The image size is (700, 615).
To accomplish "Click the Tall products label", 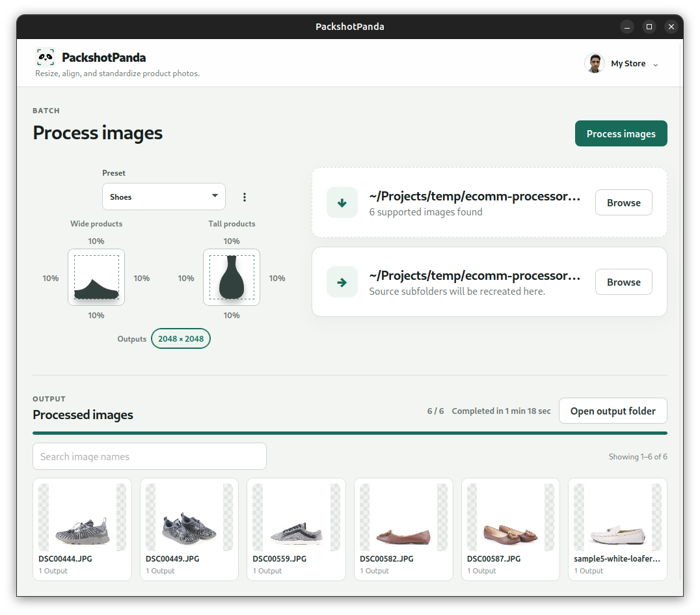I will (x=232, y=224).
